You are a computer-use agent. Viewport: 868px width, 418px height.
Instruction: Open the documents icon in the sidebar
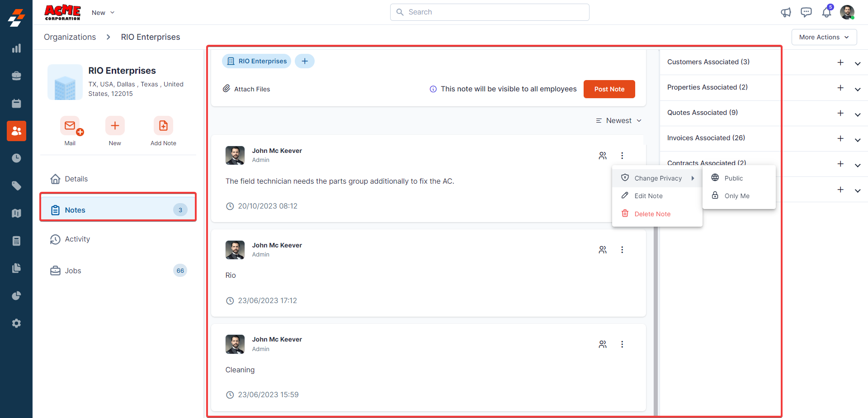(16, 268)
